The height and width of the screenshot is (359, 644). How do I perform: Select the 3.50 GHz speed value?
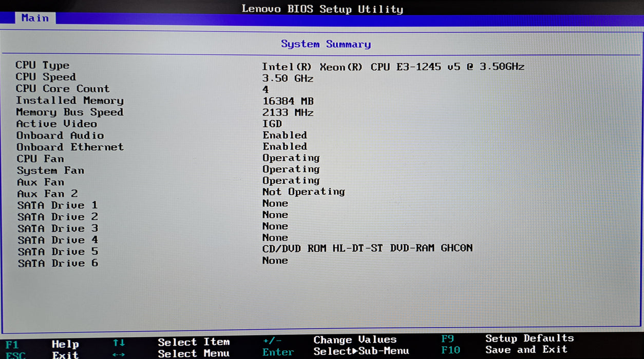click(x=288, y=78)
